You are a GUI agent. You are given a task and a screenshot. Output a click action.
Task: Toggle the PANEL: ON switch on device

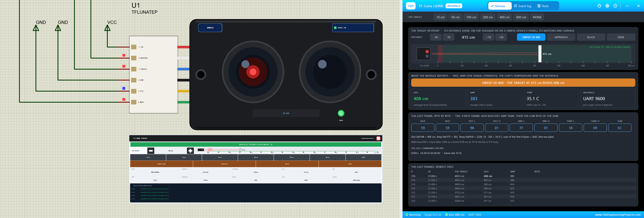coord(353,28)
